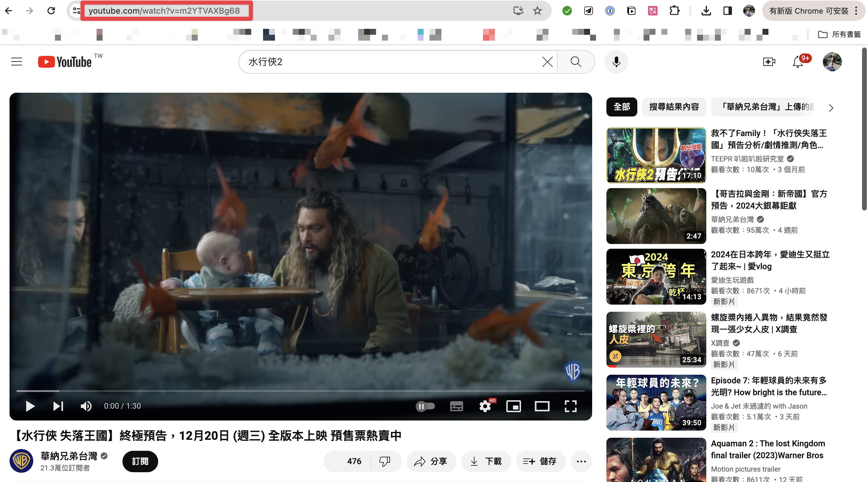Mute the video volume speaker

86,406
